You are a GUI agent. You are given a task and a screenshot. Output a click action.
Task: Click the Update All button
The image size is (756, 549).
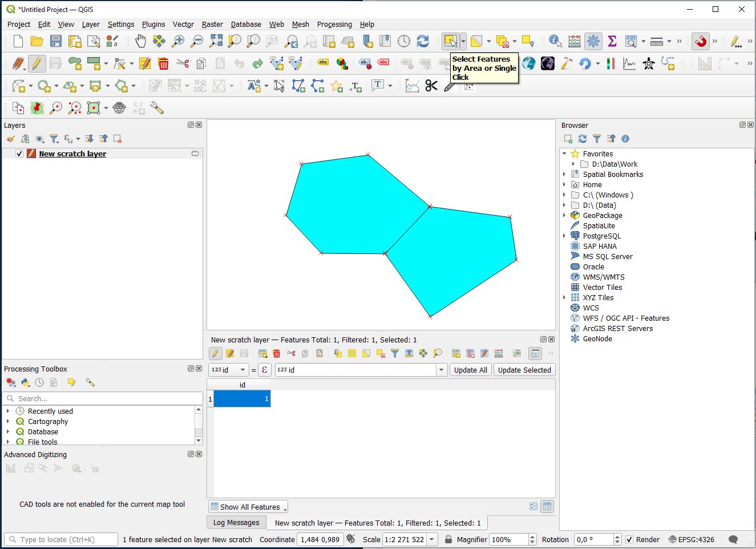click(x=470, y=370)
